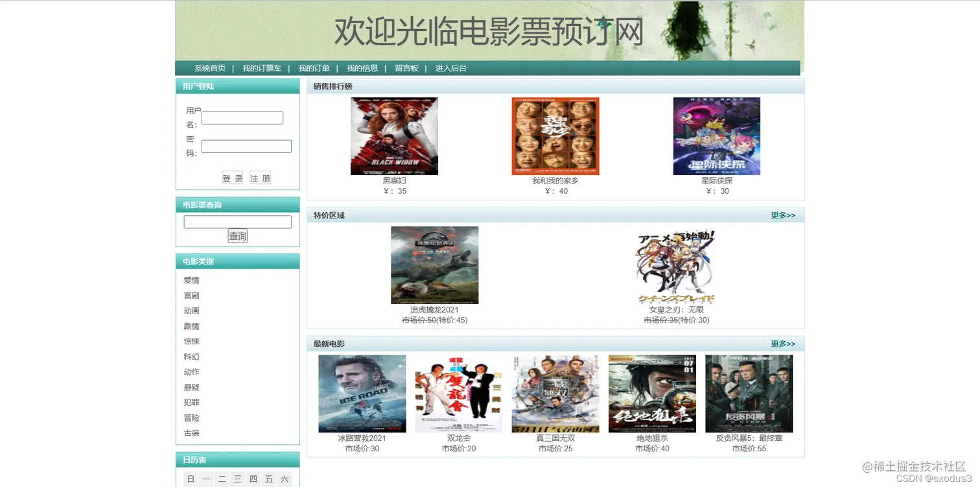View the 侏罗纪 special-offer movie poster

434,265
